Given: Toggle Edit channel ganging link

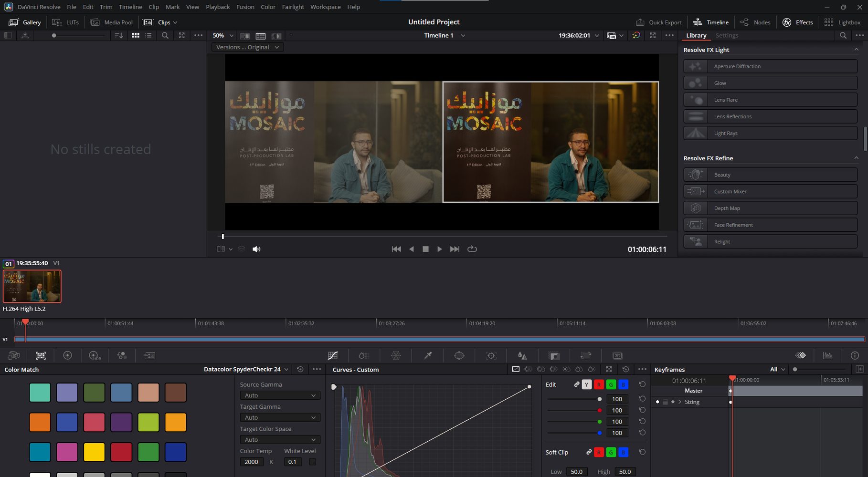Looking at the screenshot, I should pos(576,384).
